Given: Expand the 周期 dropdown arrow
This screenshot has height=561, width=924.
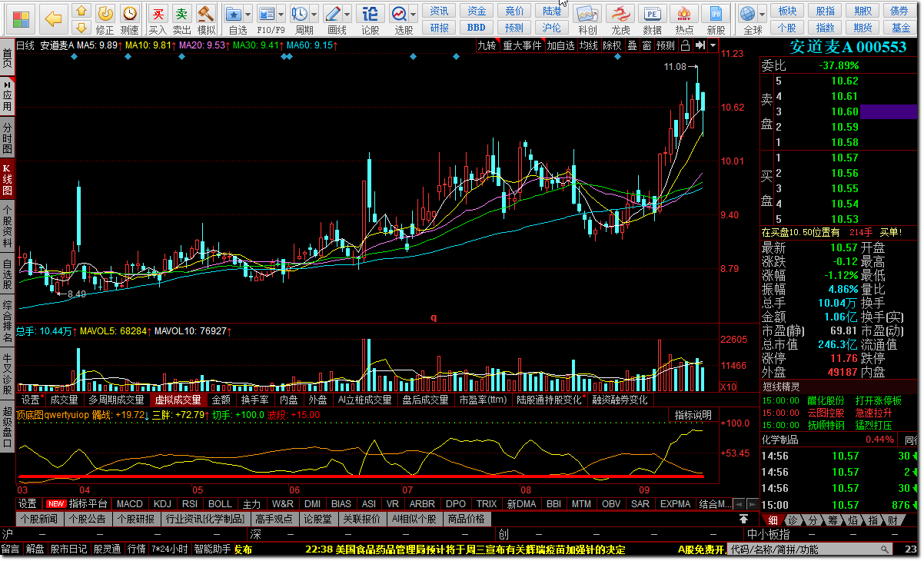Looking at the screenshot, I should pyautogui.click(x=314, y=14).
